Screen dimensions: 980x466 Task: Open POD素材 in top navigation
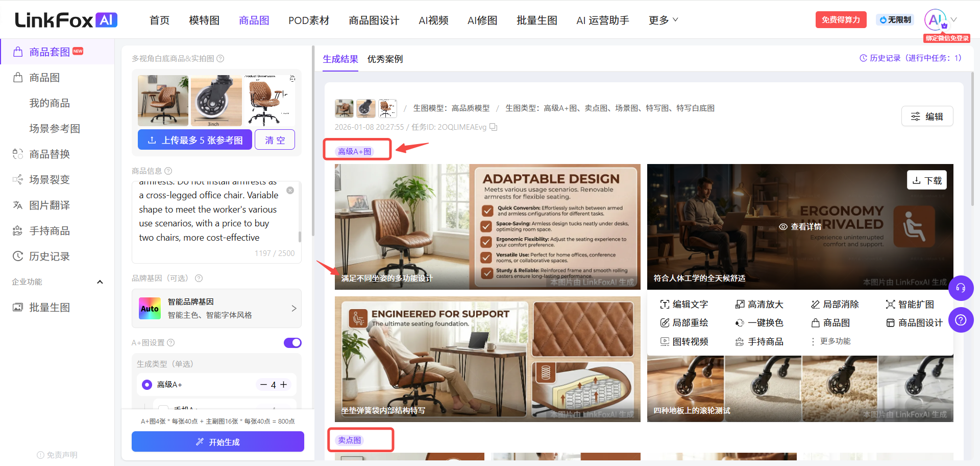[309, 20]
